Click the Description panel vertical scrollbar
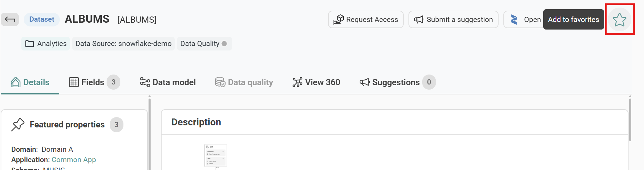 point(630,120)
